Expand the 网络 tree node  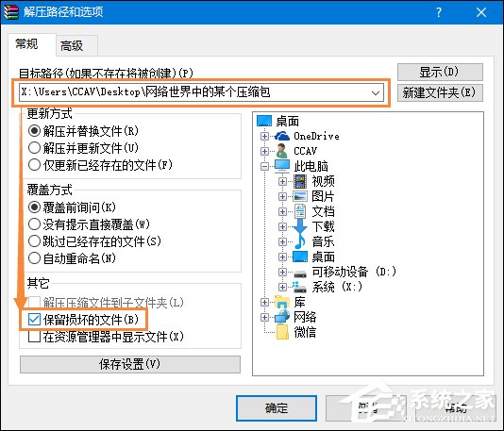264,317
